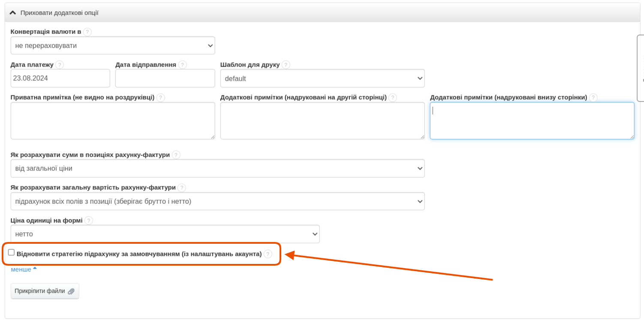Collapse Приховати додаткові опції section header

(x=54, y=13)
